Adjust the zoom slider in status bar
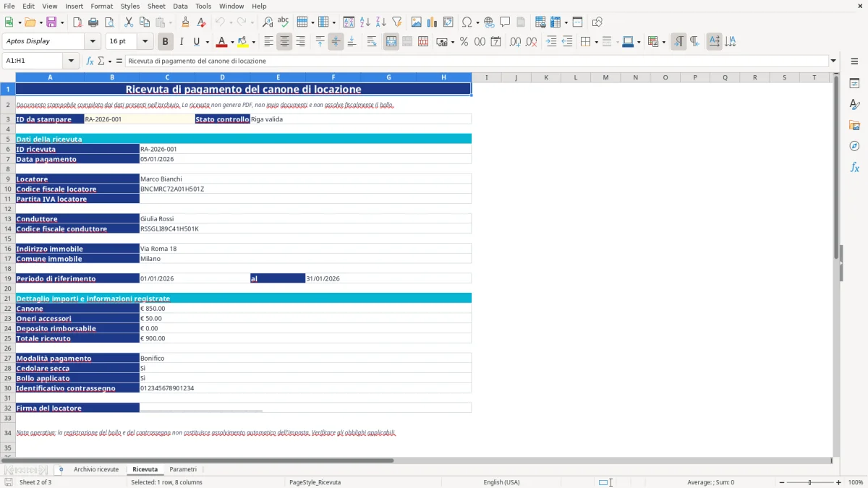 809,482
